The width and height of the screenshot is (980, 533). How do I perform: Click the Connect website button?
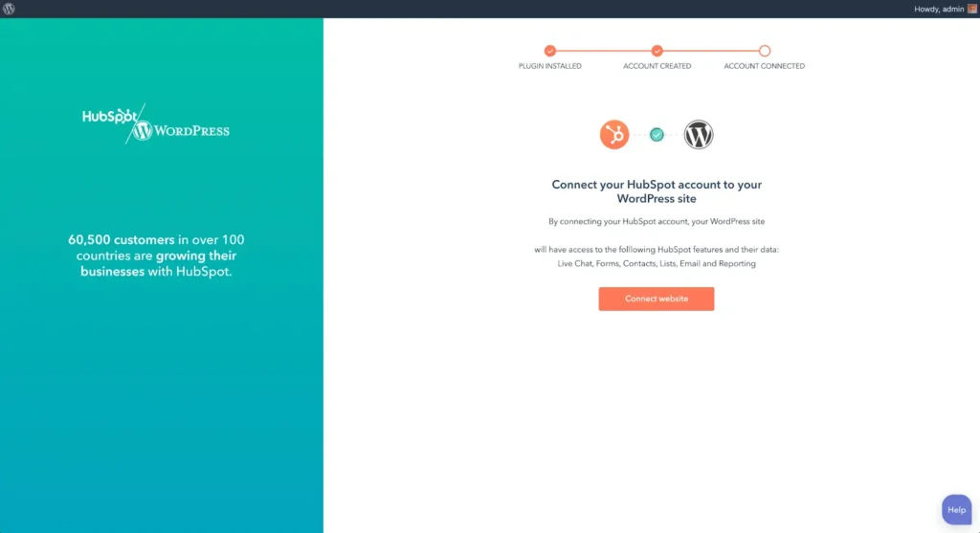657,299
